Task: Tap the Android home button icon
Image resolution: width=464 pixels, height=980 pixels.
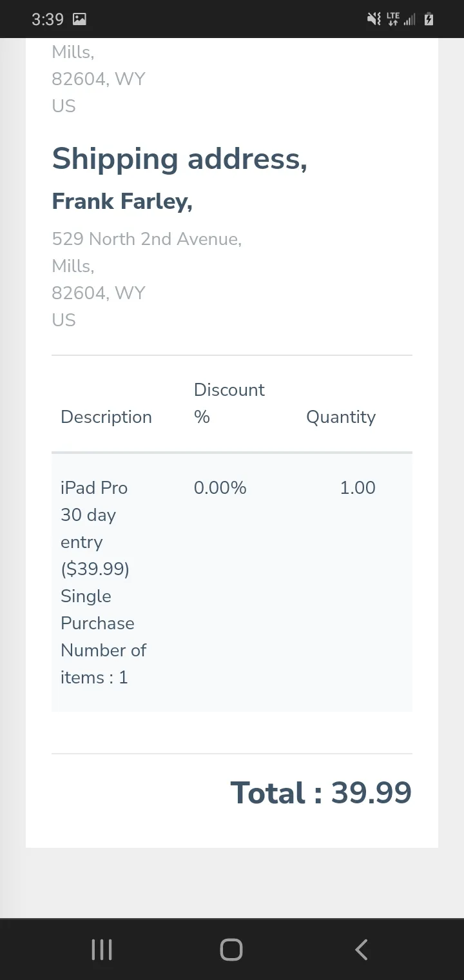Action: (x=231, y=950)
